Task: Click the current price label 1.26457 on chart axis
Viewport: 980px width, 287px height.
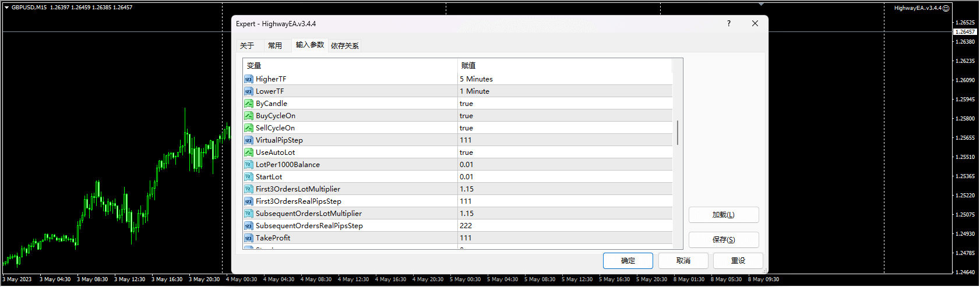Action: click(x=965, y=32)
